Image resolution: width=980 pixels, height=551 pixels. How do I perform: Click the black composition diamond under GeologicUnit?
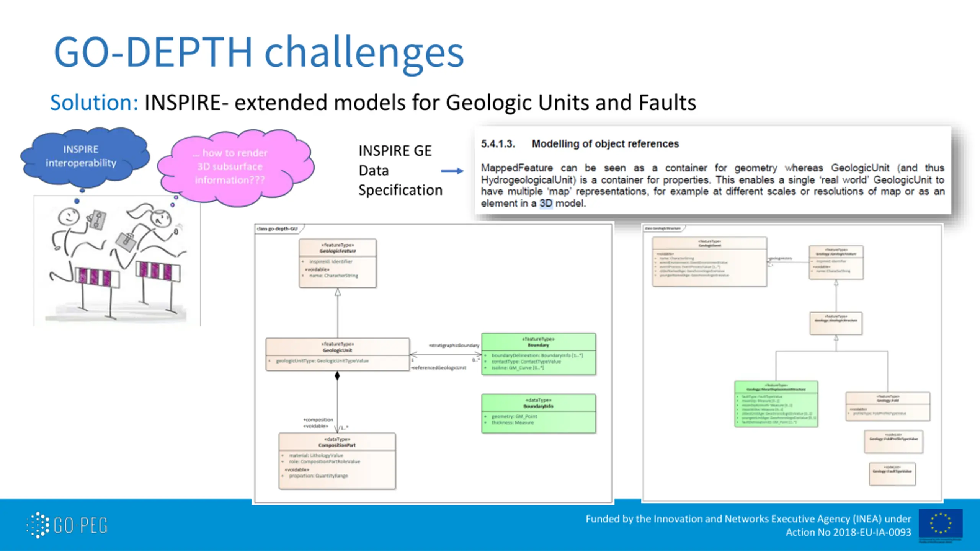click(337, 376)
